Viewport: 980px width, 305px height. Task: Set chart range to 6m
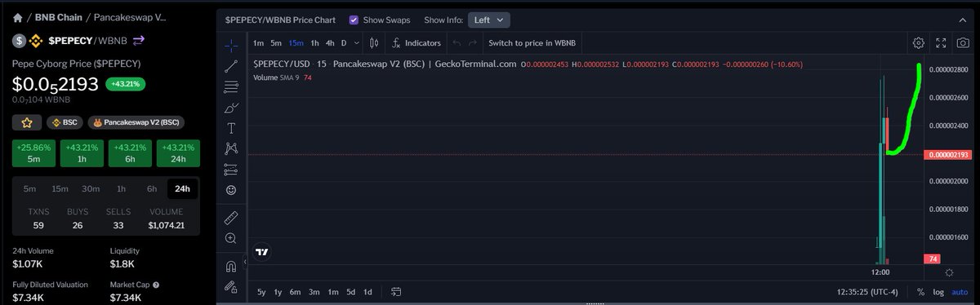(296, 292)
